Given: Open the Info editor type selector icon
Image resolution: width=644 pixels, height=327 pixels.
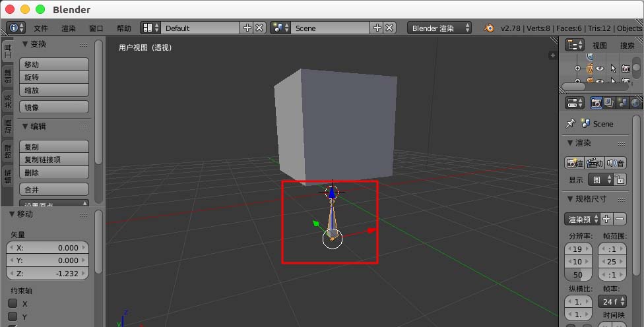Looking at the screenshot, I should 16,28.
